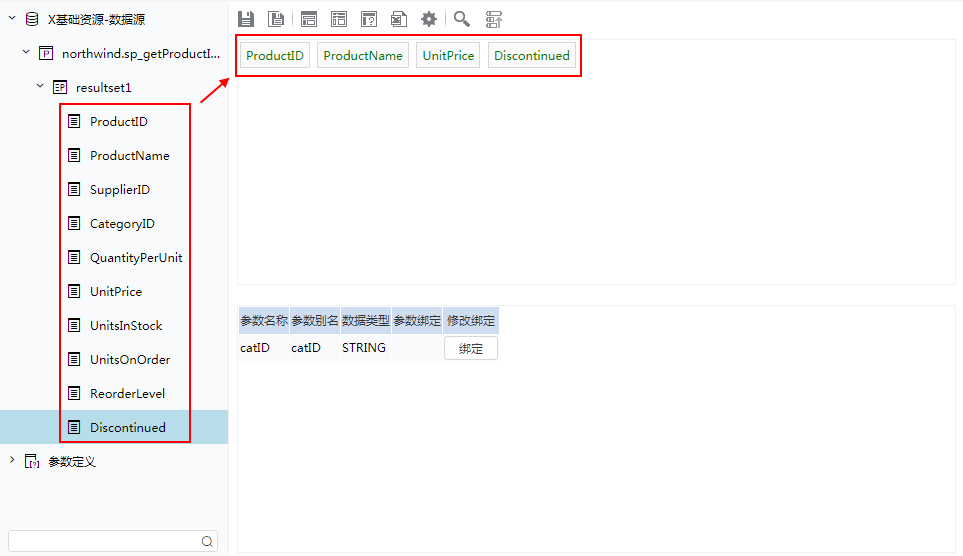Collapse the X基础资源-数据源 node
This screenshot has height=556, width=963.
coord(12,18)
